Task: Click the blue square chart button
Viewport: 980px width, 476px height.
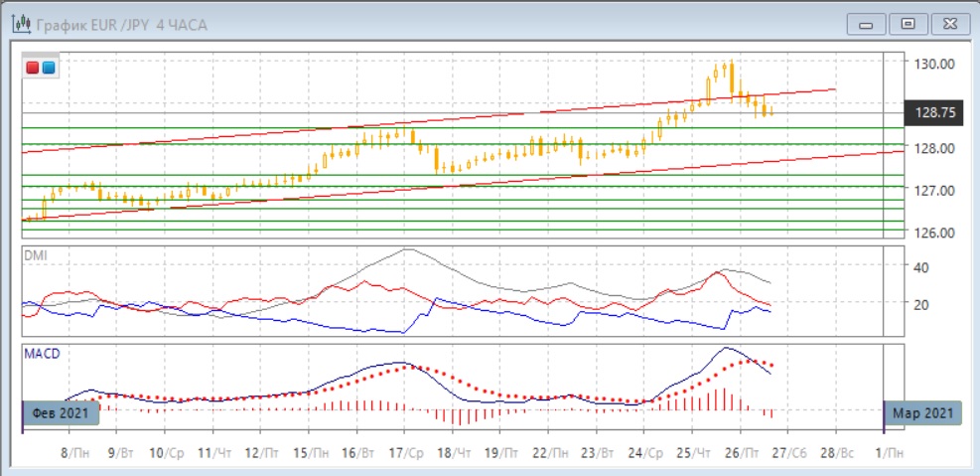Action: click(x=49, y=68)
